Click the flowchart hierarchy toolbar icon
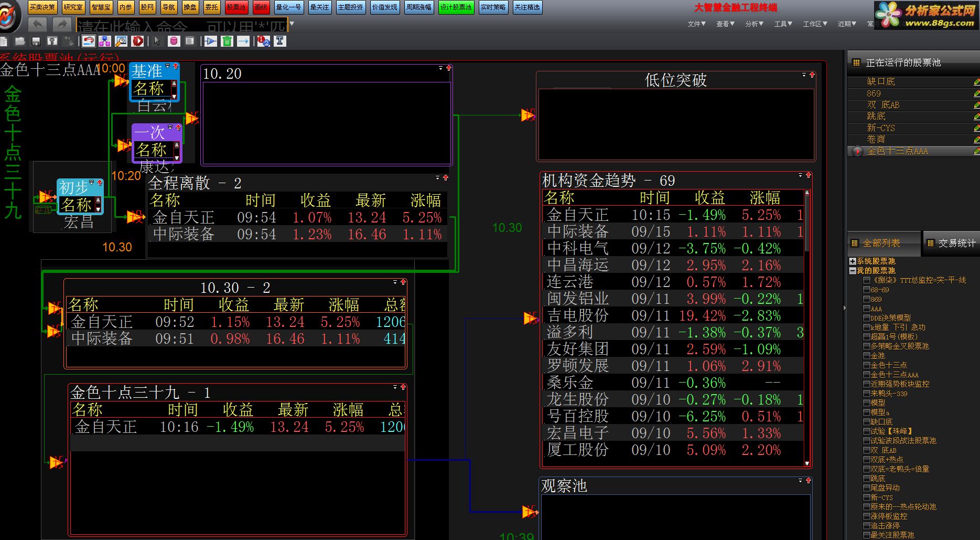Image resolution: width=980 pixels, height=540 pixels. click(105, 41)
